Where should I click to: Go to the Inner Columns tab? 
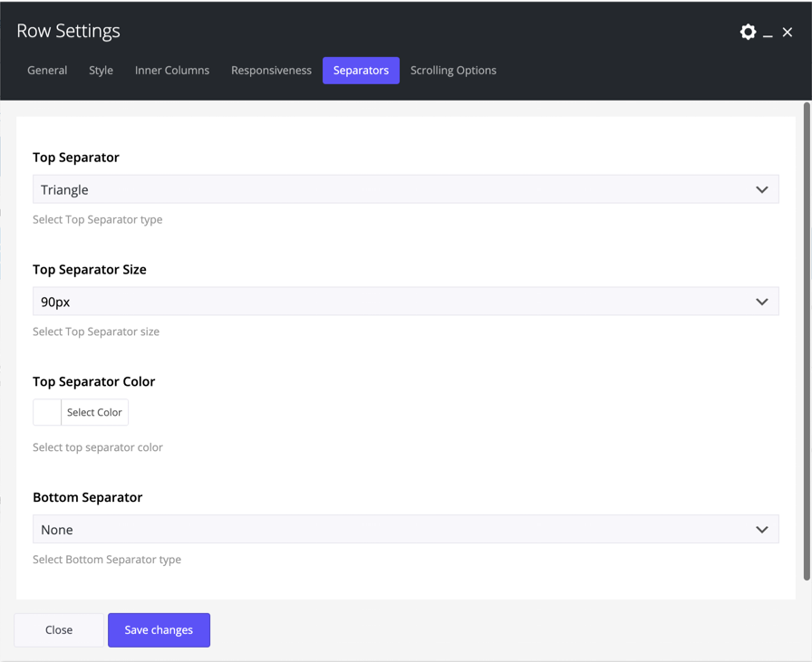coord(172,71)
